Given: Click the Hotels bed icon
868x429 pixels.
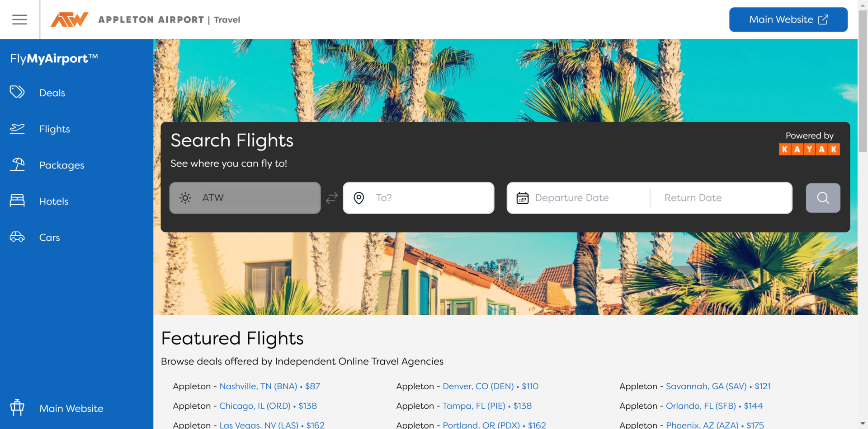Looking at the screenshot, I should [x=17, y=201].
